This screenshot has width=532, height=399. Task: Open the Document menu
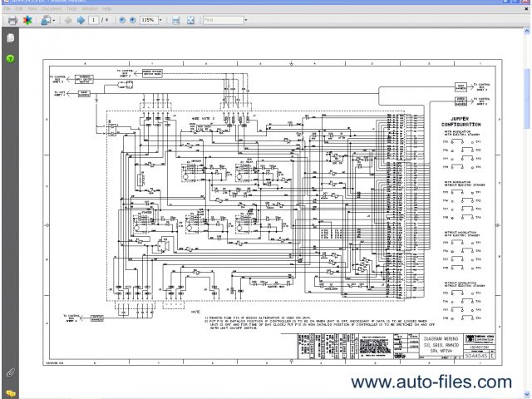52,8
